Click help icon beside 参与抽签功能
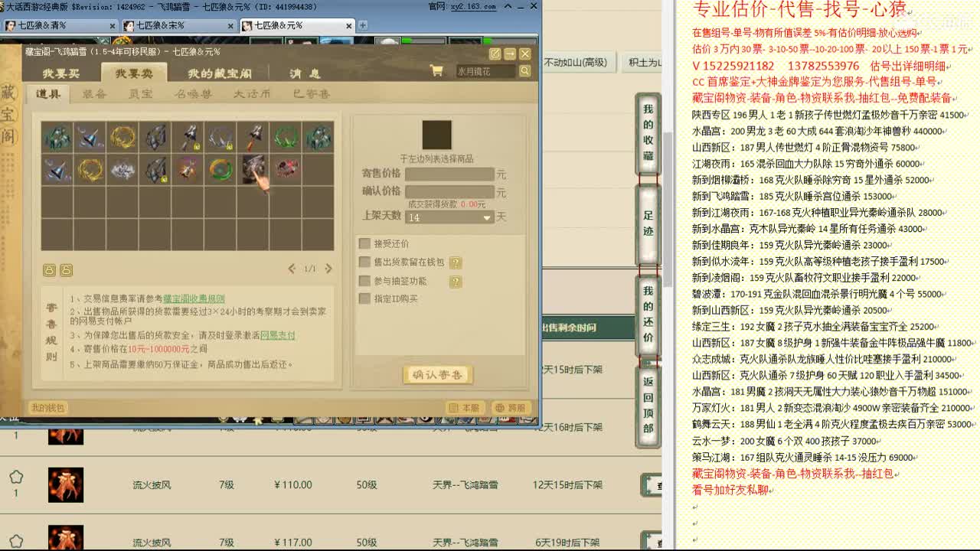Screen dimensions: 980x551 [455, 282]
